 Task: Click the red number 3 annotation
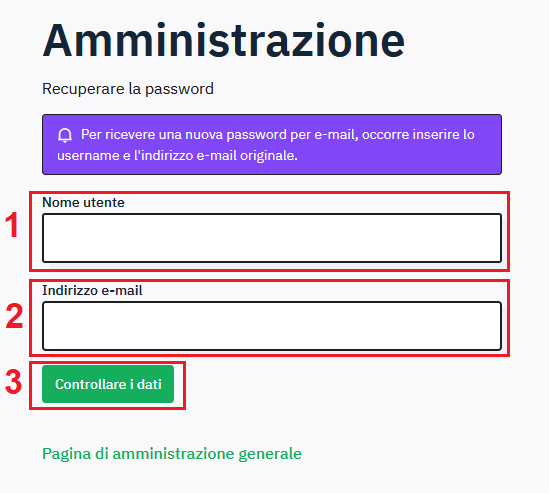coord(13,382)
